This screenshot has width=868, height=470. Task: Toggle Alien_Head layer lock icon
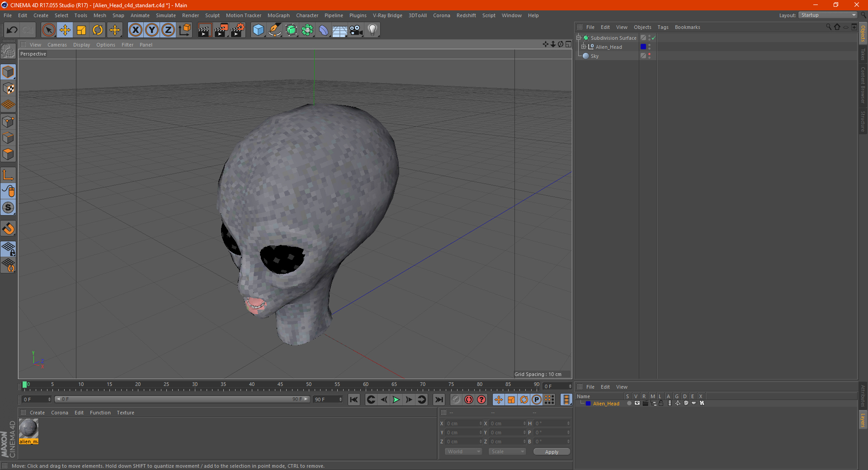coord(661,404)
